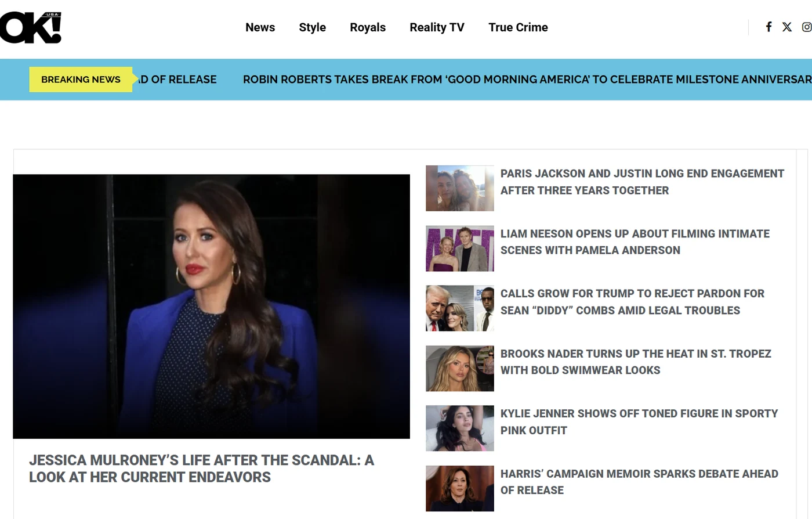The height and width of the screenshot is (519, 812).
Task: Open Kylie Jenner sporty pink outfit headline
Action: (x=639, y=422)
